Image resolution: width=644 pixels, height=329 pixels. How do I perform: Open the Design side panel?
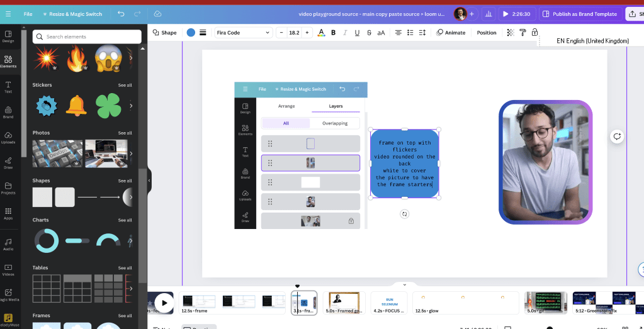click(8, 36)
